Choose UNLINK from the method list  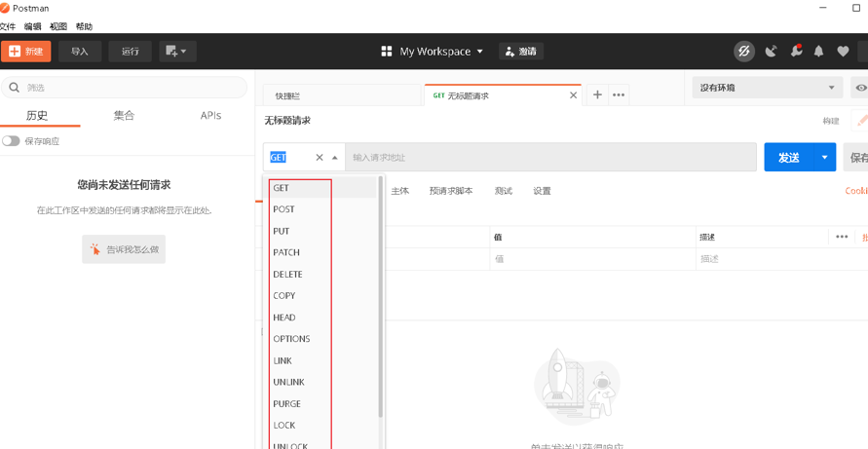pos(321,382)
